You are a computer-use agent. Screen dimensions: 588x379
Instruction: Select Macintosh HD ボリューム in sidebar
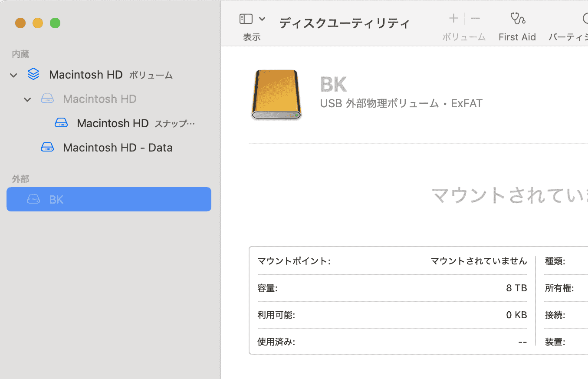109,75
